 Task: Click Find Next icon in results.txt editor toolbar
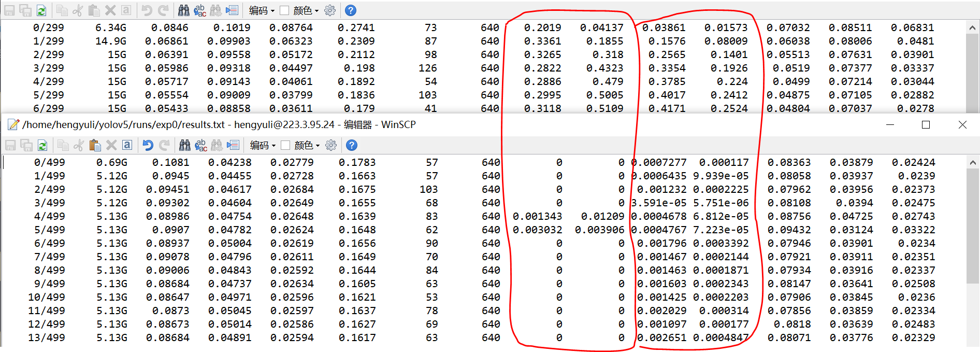217,145
